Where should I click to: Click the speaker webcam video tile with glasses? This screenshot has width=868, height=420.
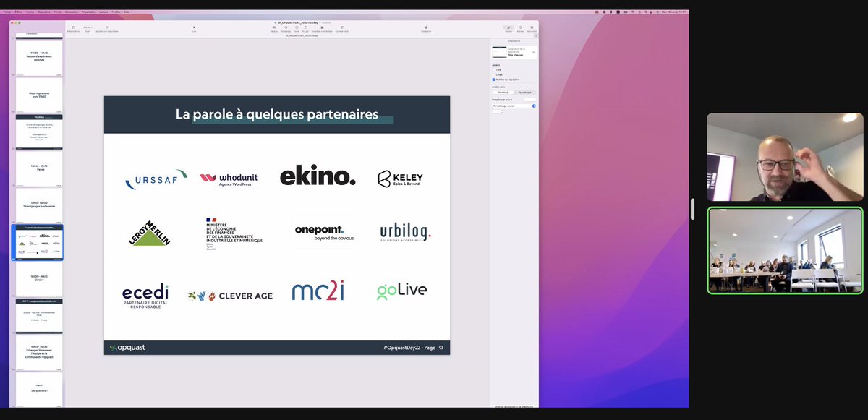click(785, 157)
